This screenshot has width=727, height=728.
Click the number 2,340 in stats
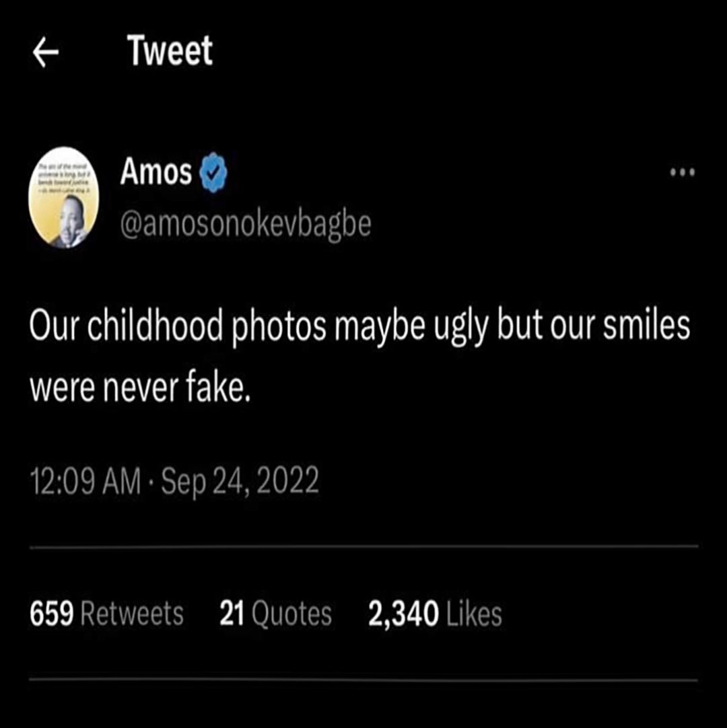point(403,614)
